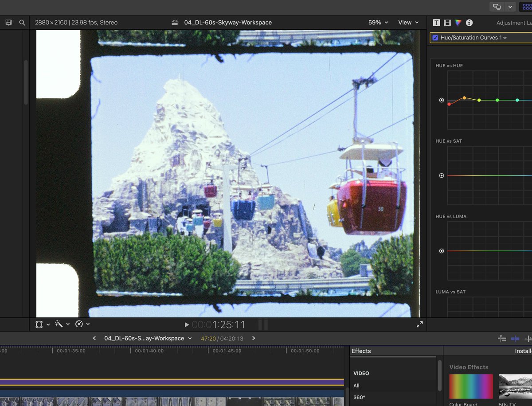Click the workspace grid layout button
Viewport: 532px width, 406px height.
click(x=526, y=7)
